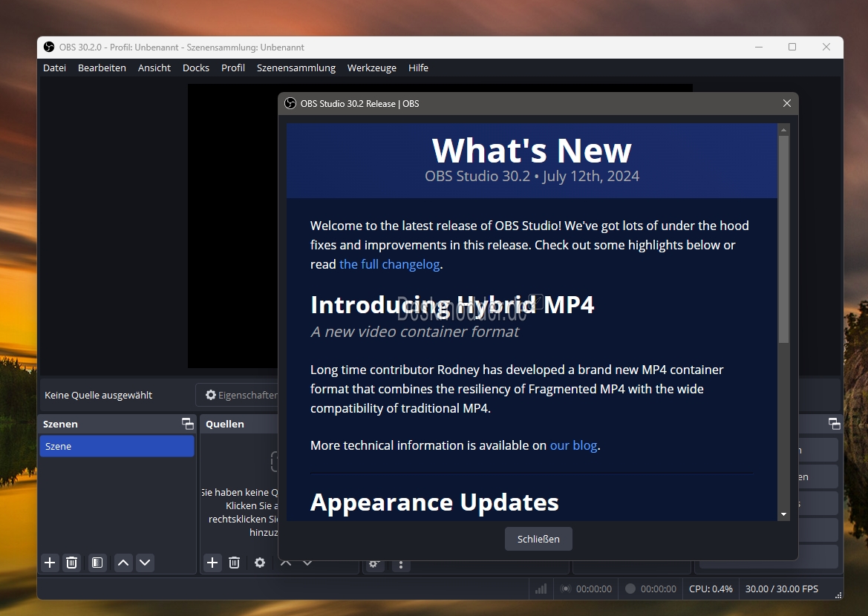Image resolution: width=868 pixels, height=616 pixels.
Task: Float the Szenen dock using its pop-out icon
Action: [188, 424]
